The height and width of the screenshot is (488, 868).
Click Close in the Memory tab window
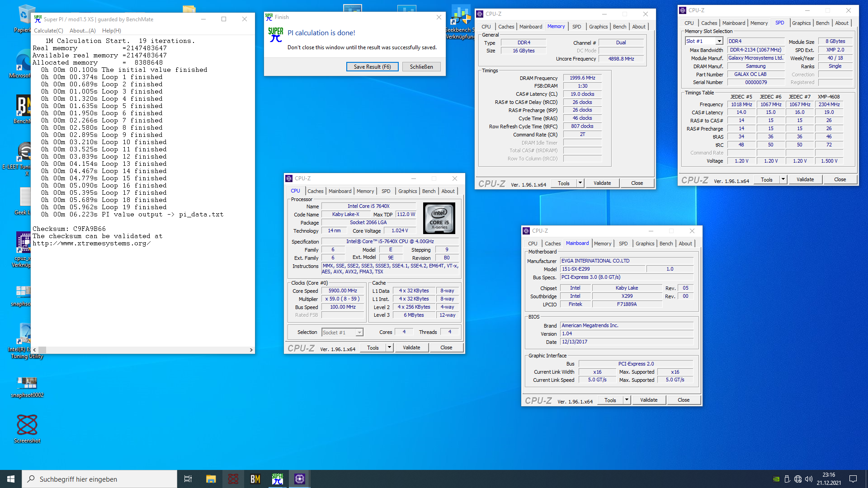pyautogui.click(x=637, y=183)
